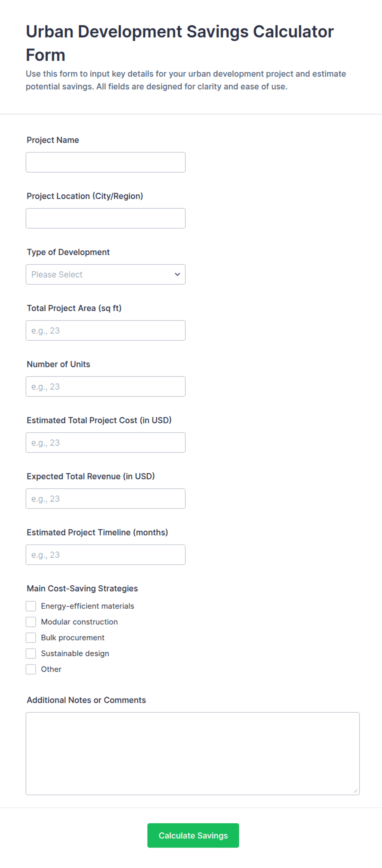Open the Type of Development dropdown

(106, 275)
